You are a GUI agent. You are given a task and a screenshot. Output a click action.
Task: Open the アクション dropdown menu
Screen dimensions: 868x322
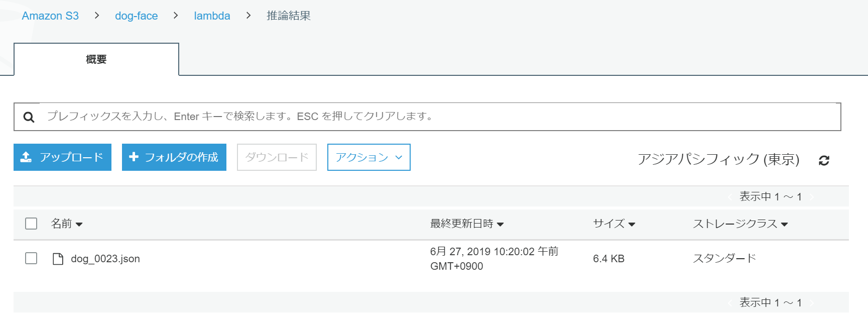[368, 157]
